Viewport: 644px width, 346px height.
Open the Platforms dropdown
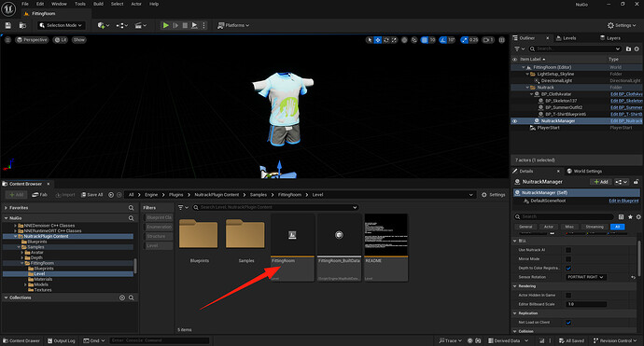click(233, 25)
